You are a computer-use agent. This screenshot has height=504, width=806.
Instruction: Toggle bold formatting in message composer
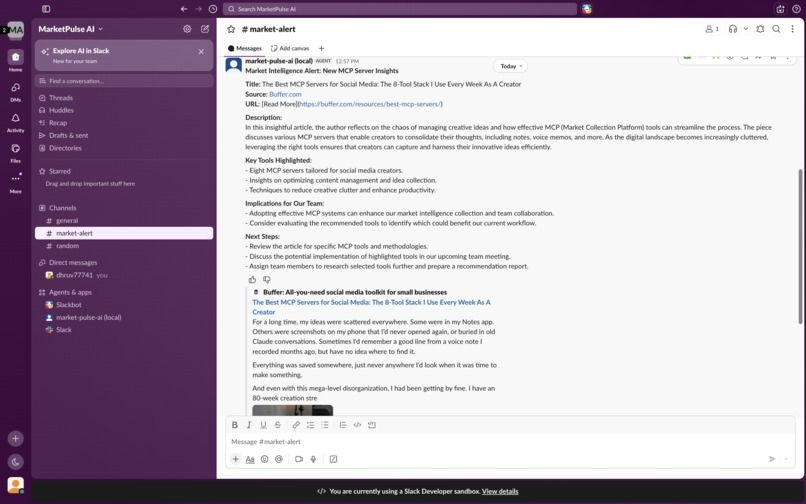(234, 425)
